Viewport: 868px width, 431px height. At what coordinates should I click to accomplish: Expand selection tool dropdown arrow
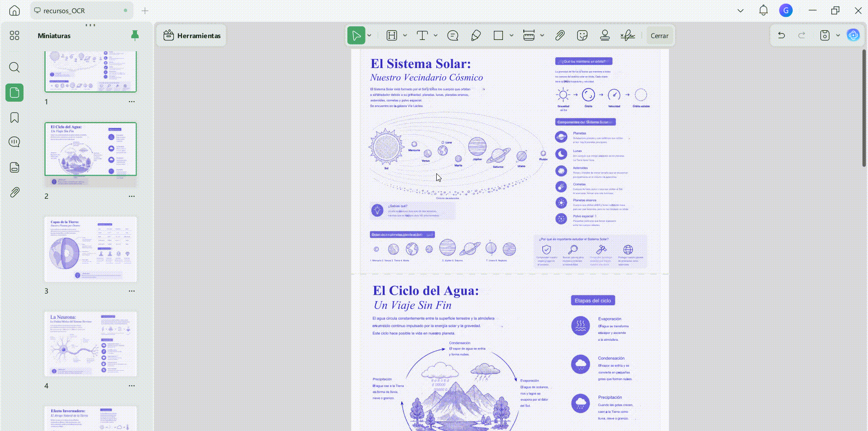pyautogui.click(x=370, y=35)
